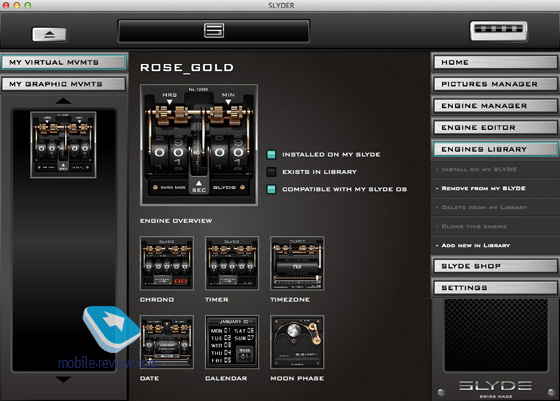Image resolution: width=560 pixels, height=401 pixels.
Task: Click Clone This Engine
Action: pos(495,226)
